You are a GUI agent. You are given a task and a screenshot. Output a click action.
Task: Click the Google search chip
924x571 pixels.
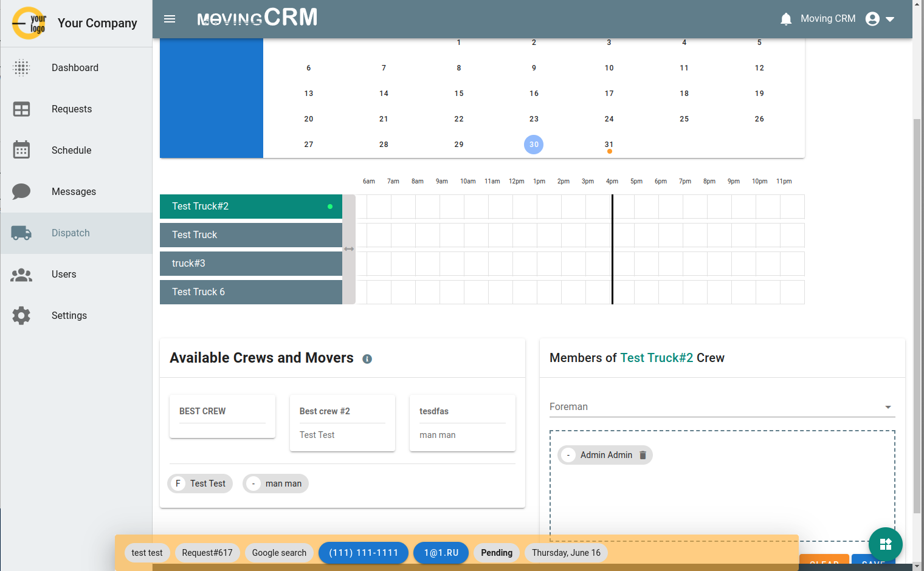point(279,553)
